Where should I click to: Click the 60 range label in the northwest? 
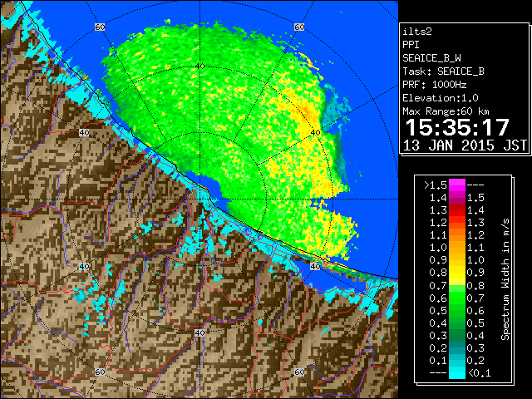coord(100,27)
